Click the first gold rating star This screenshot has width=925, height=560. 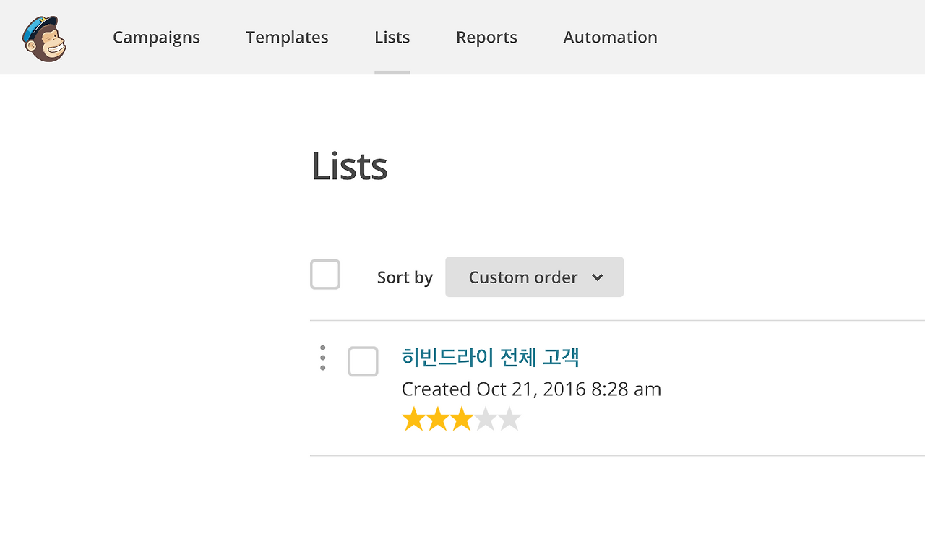coord(413,419)
